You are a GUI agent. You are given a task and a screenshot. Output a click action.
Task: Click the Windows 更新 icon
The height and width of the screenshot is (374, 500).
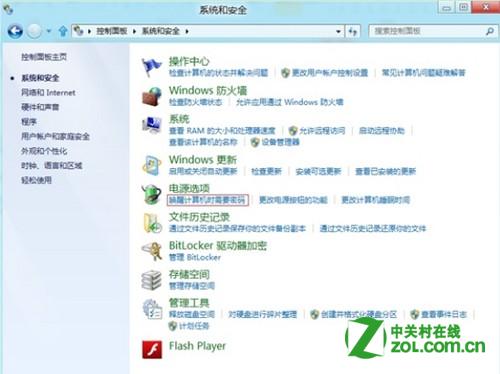coord(152,165)
